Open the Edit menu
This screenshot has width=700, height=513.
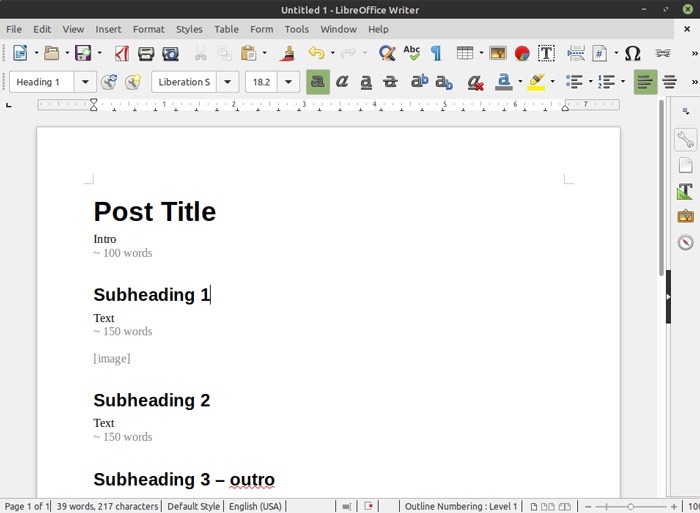click(42, 29)
